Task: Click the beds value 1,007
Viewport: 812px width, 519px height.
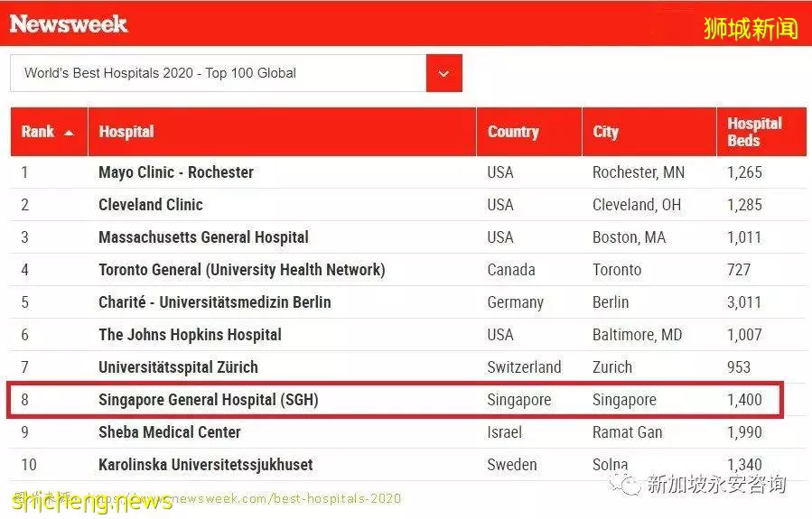Action: (744, 335)
